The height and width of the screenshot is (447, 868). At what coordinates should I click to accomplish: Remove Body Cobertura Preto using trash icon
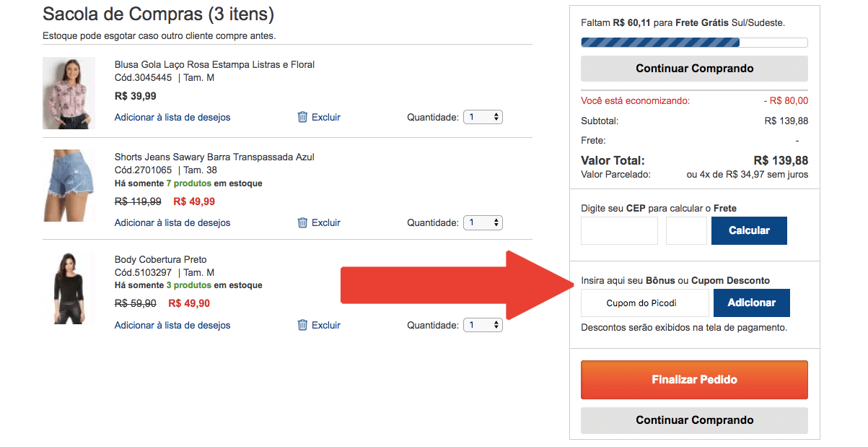pos(303,325)
